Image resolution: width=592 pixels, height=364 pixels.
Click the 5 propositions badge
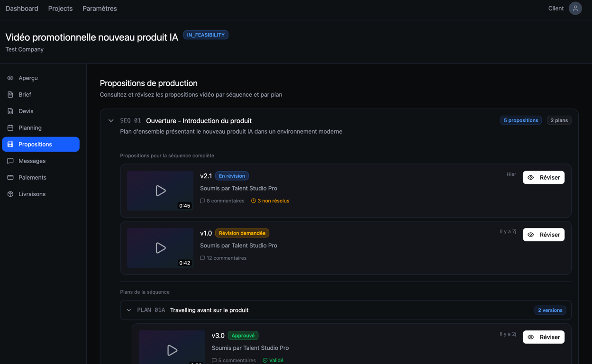point(521,120)
